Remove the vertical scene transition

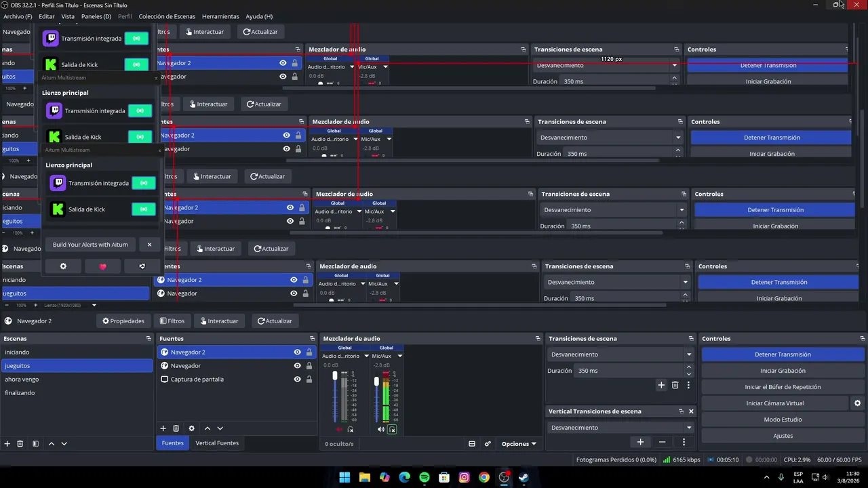(x=662, y=442)
